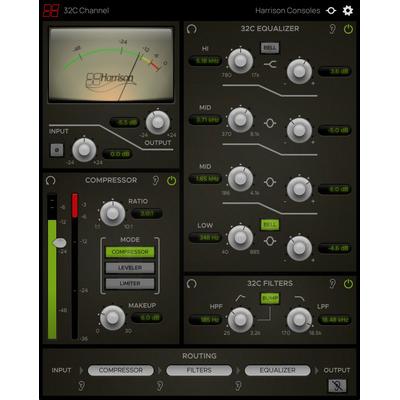Reset the Compressor section with the circular arrow

pos(51,181)
